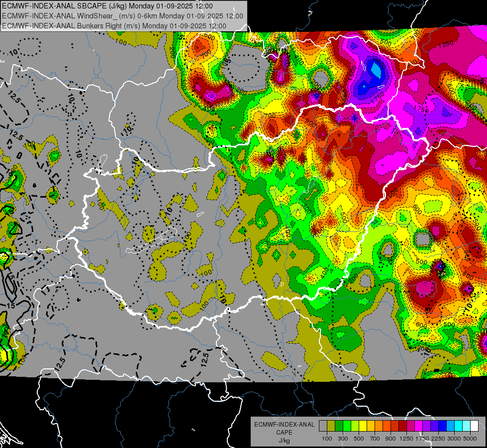Click the J/kg unit label in legend
This screenshot has height=448, width=487.
[284, 441]
